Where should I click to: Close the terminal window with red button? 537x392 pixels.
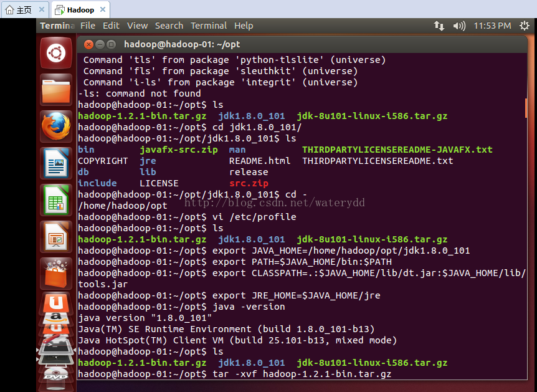point(88,44)
